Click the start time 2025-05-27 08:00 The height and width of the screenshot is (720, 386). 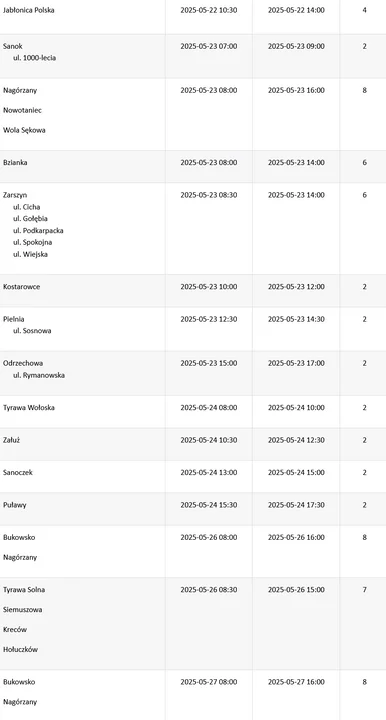pos(209,682)
